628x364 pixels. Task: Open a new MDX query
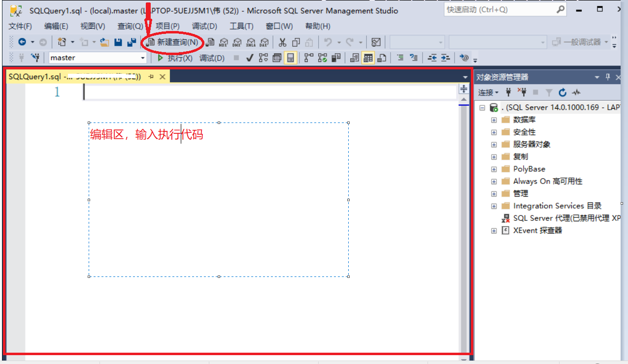[x=224, y=42]
